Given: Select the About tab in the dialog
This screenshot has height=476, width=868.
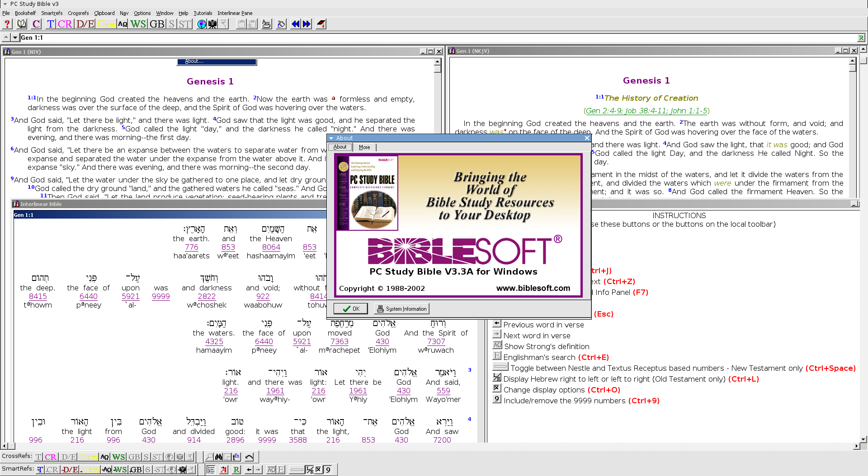Looking at the screenshot, I should 340,147.
